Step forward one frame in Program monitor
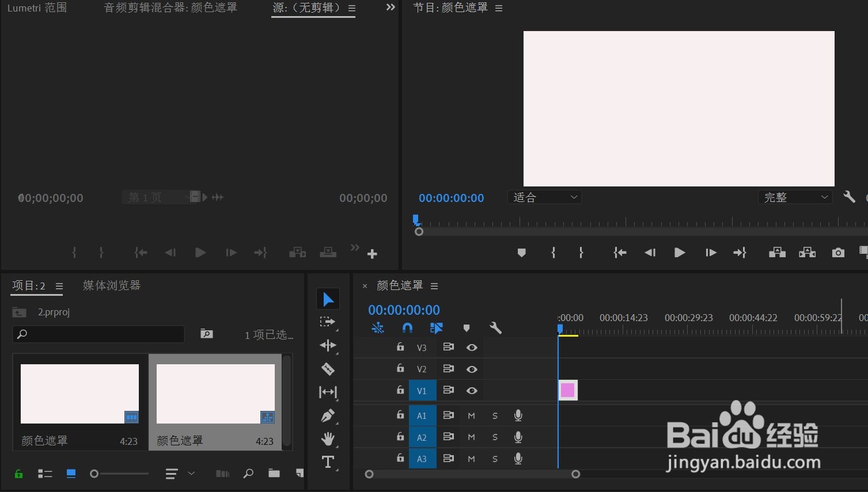The image size is (868, 492). (711, 253)
